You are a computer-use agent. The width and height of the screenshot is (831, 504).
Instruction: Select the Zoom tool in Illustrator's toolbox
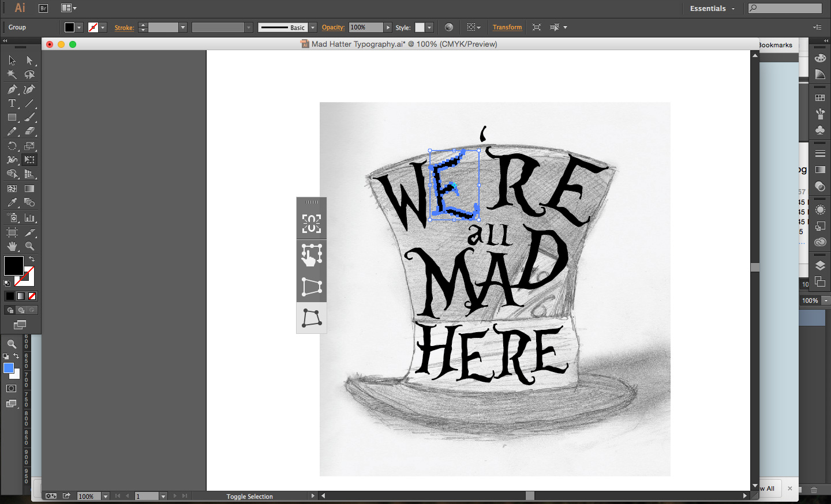click(x=29, y=246)
